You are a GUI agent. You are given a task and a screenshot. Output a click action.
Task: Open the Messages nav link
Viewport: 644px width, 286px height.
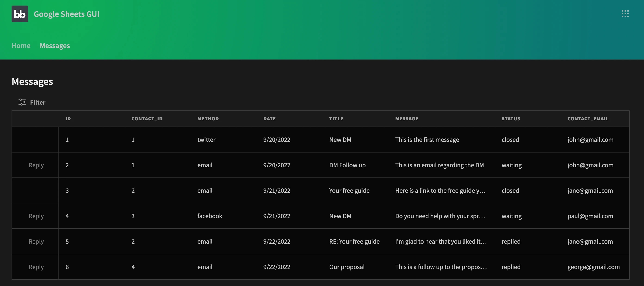tap(55, 46)
